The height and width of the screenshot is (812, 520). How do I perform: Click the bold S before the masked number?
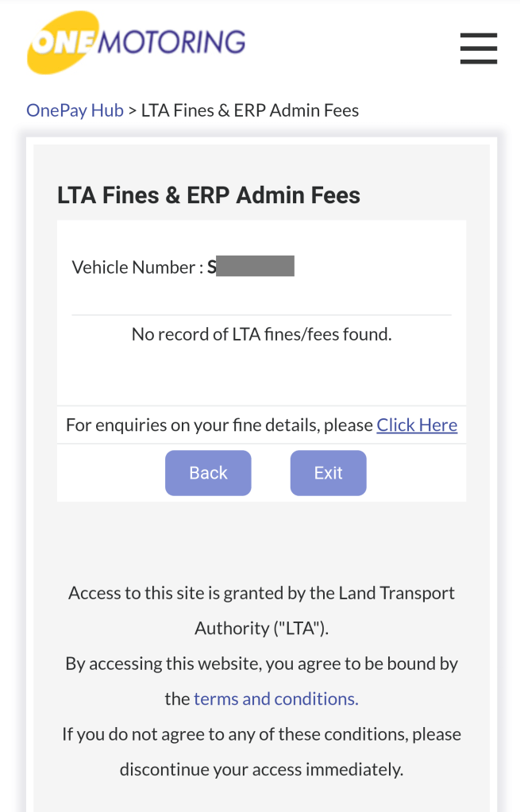[x=211, y=267]
